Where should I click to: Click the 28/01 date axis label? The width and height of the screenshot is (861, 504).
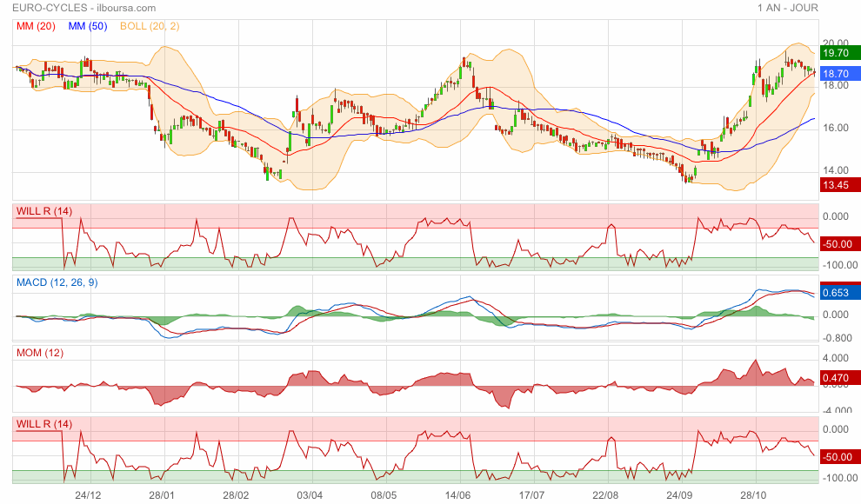162,495
